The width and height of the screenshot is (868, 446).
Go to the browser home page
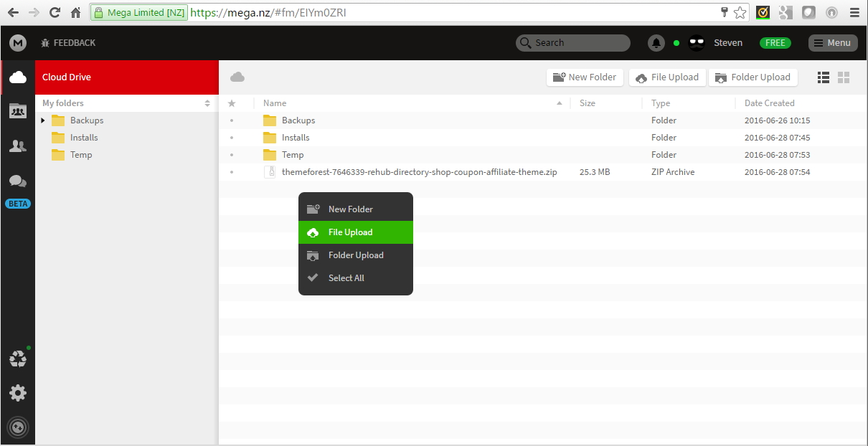click(x=75, y=12)
